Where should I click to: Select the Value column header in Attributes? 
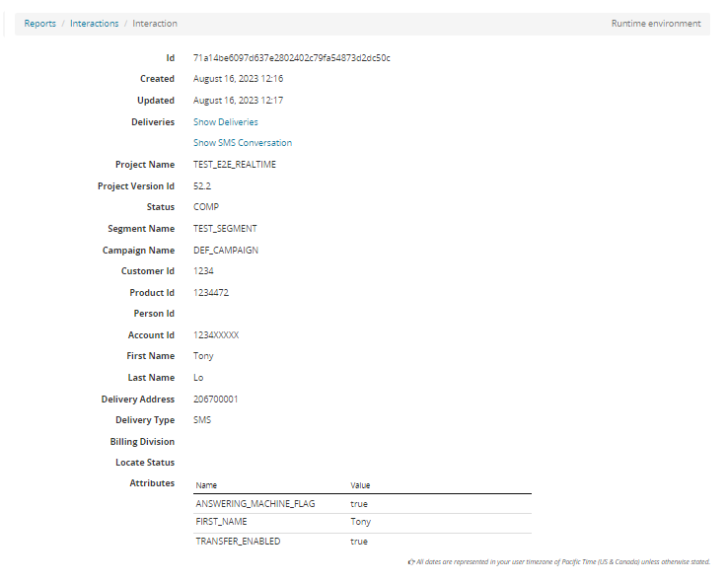(x=360, y=485)
